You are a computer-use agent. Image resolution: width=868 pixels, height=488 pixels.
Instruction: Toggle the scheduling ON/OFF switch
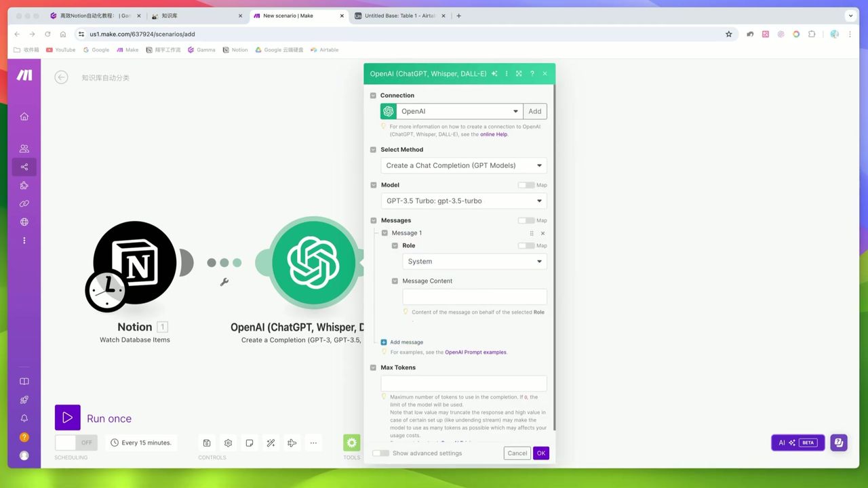[x=76, y=443]
